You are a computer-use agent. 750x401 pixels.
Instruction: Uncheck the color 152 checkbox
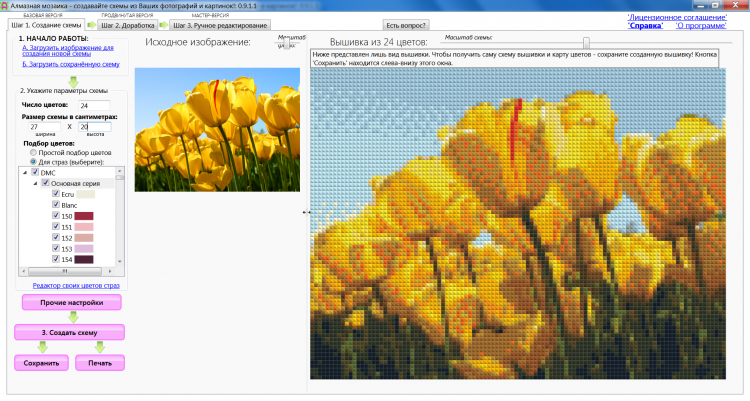click(x=56, y=238)
